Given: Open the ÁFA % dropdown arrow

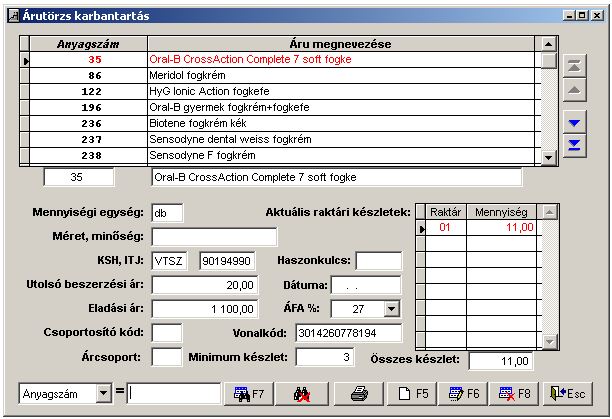Looking at the screenshot, I should click(391, 309).
